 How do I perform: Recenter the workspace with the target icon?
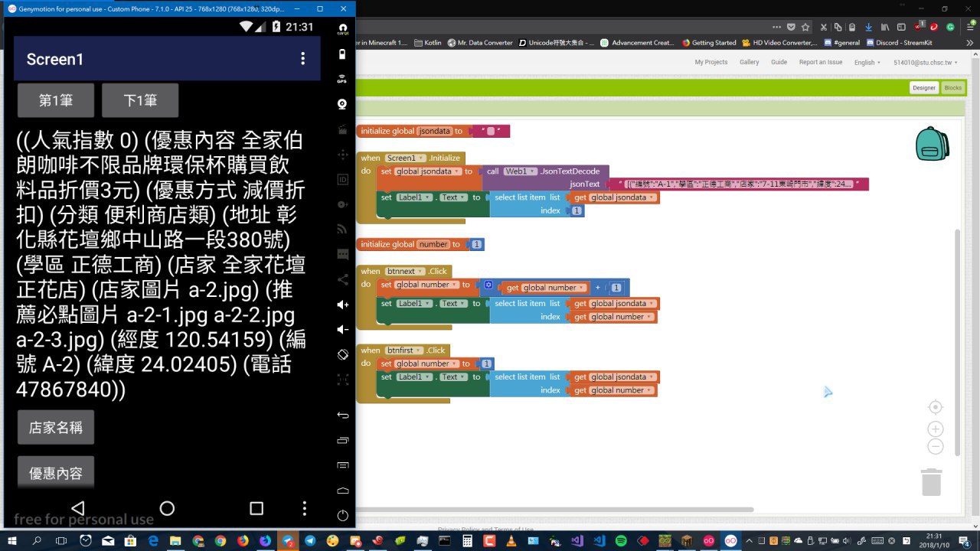point(935,407)
